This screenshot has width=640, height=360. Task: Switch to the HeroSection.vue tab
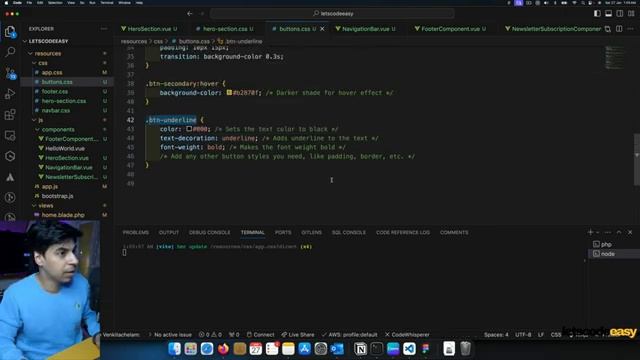coord(149,29)
